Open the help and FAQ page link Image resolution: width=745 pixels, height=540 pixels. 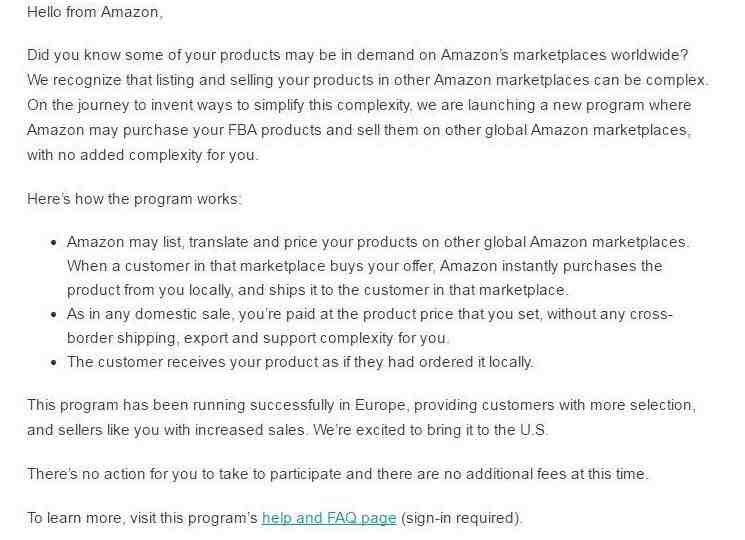click(x=329, y=518)
